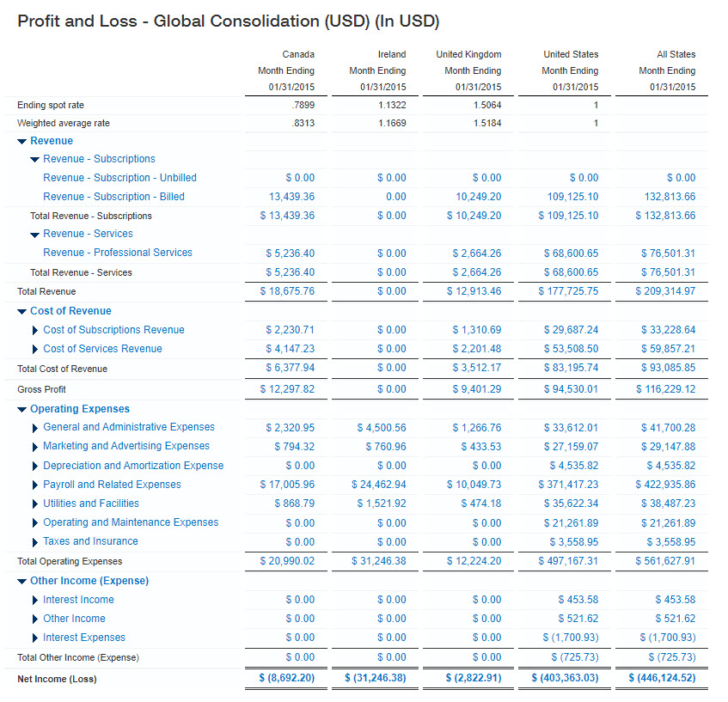Collapse the Revenue section triangle

(x=22, y=141)
